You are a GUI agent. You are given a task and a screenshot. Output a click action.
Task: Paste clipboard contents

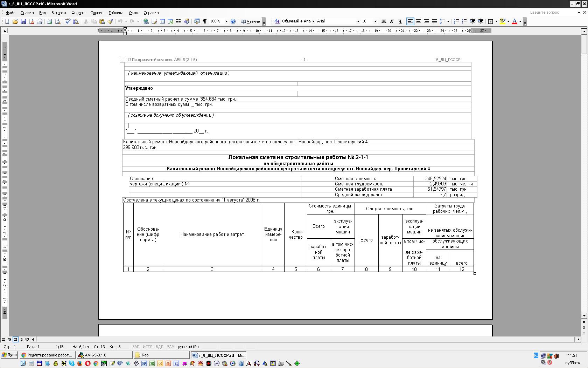(102, 21)
